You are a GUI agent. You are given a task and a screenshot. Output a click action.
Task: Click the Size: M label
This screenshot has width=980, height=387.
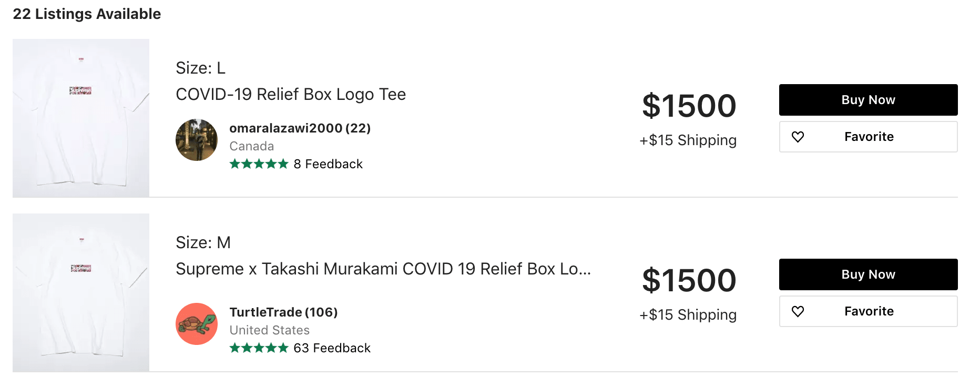point(203,243)
